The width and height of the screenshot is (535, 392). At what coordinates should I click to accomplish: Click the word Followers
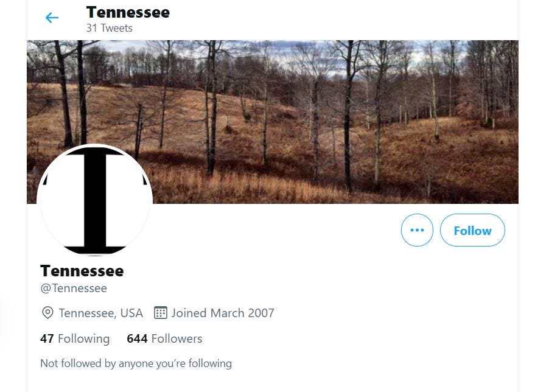click(x=177, y=339)
